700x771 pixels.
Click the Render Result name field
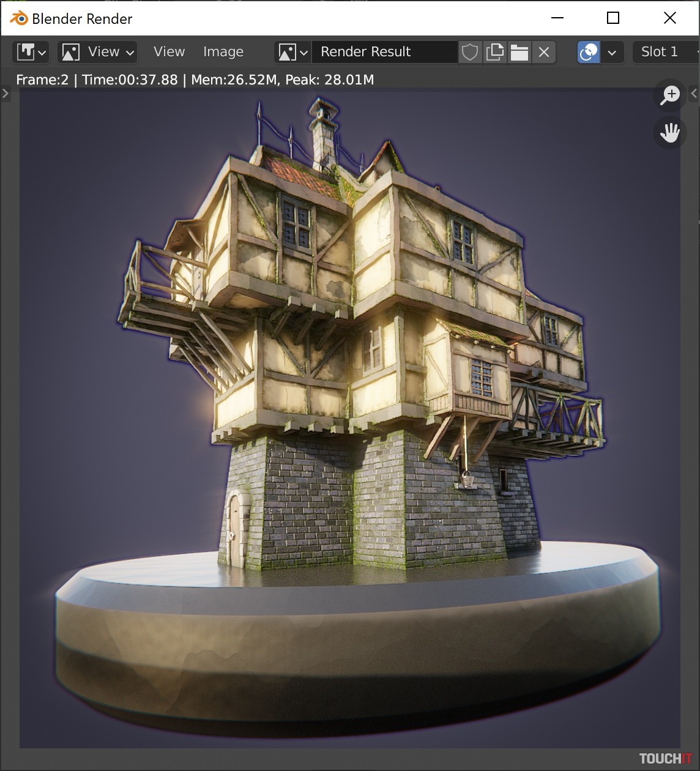pyautogui.click(x=383, y=52)
